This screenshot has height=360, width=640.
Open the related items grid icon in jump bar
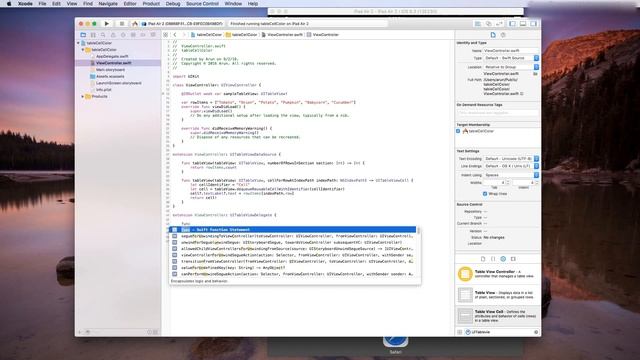coord(166,35)
